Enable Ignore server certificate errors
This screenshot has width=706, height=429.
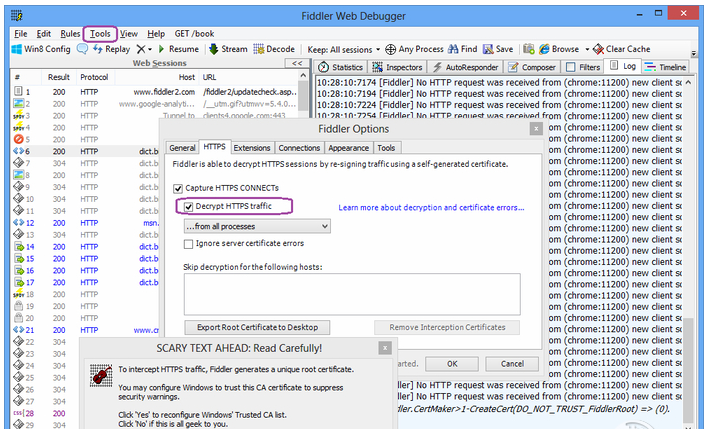[188, 244]
